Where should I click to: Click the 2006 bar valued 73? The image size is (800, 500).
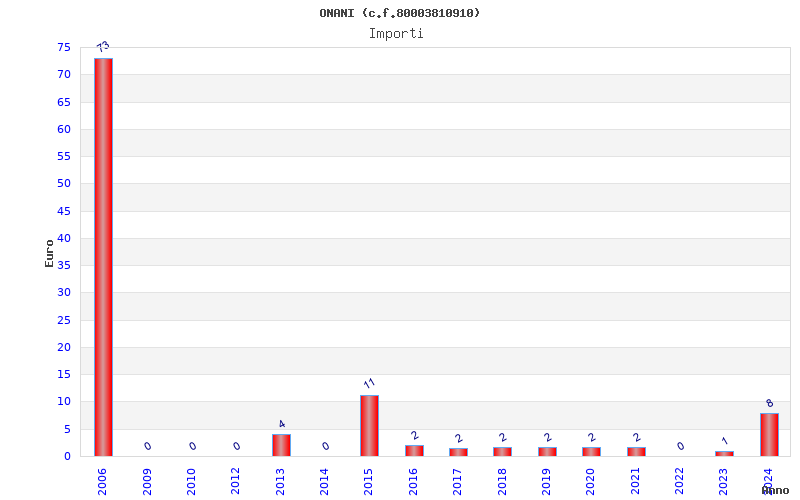[x=103, y=257]
